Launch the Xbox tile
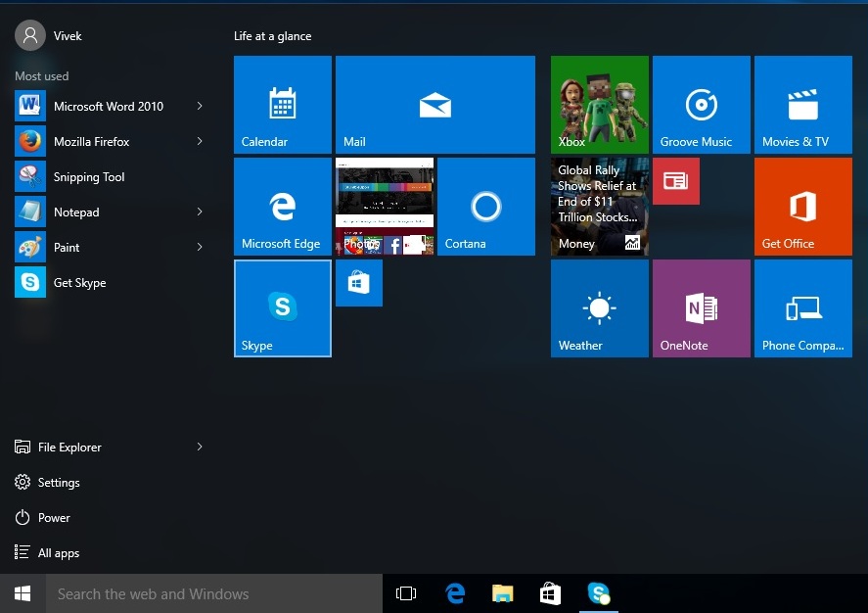868x613 pixels. click(600, 105)
